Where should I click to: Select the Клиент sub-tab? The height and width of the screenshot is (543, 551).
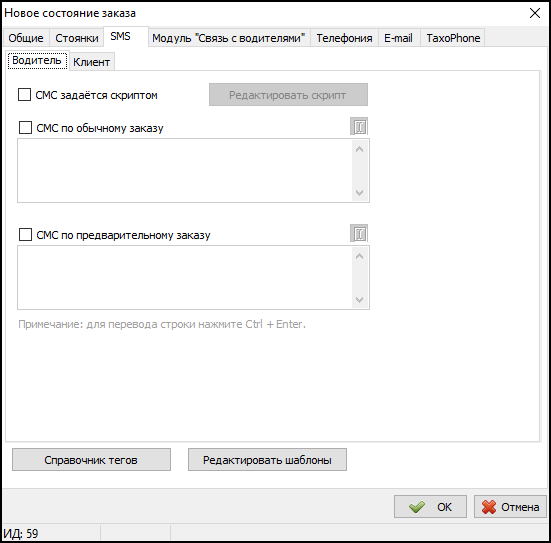92,62
